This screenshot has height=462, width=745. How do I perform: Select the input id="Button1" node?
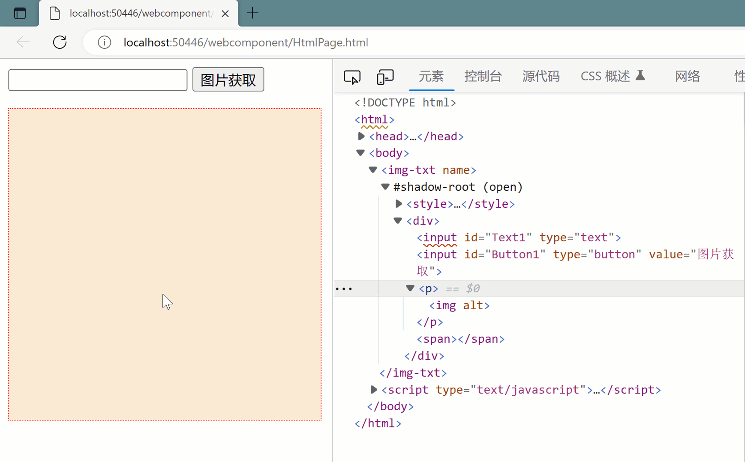pos(575,262)
